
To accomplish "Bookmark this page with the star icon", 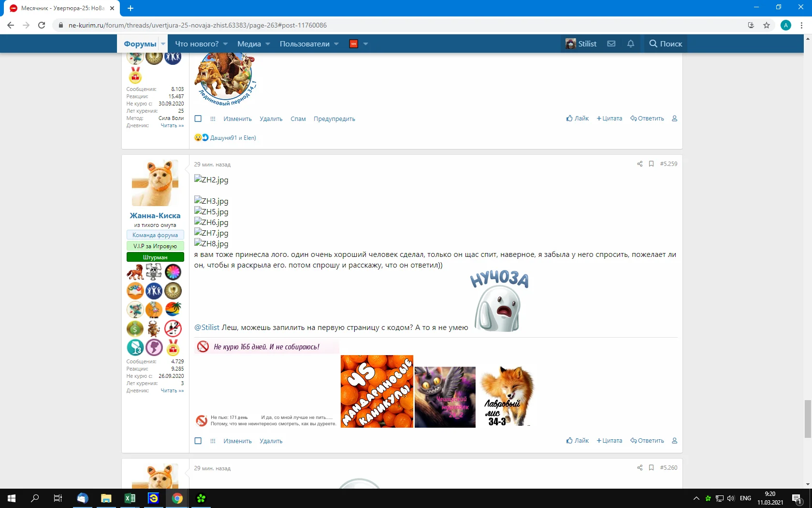I will click(767, 25).
